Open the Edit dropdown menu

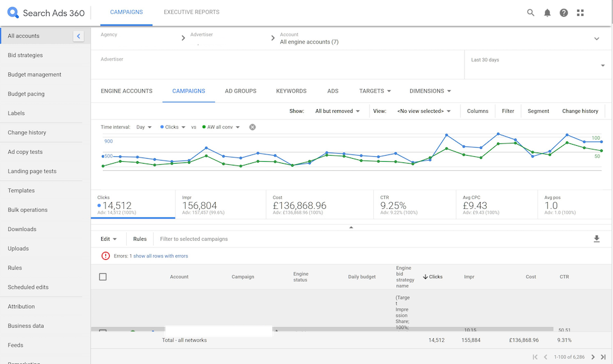(x=109, y=239)
